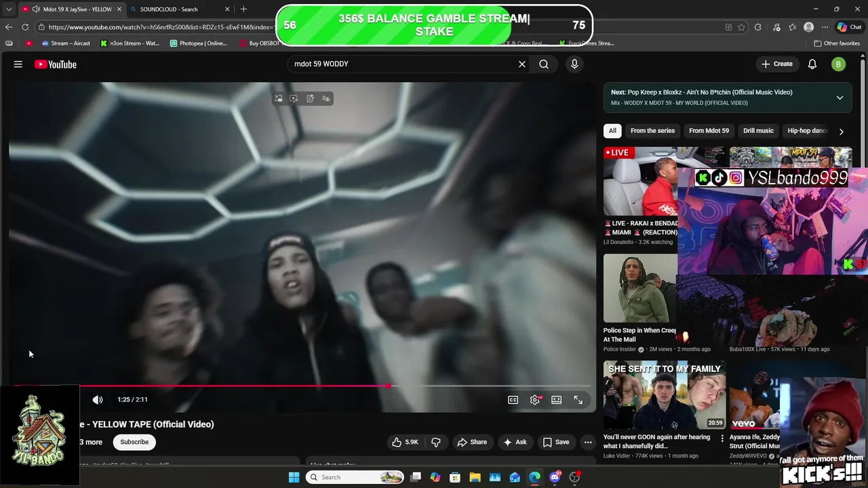Open the YouTube bookmark icon in favorites bar
Viewport: 868px width, 488px height.
(28, 43)
